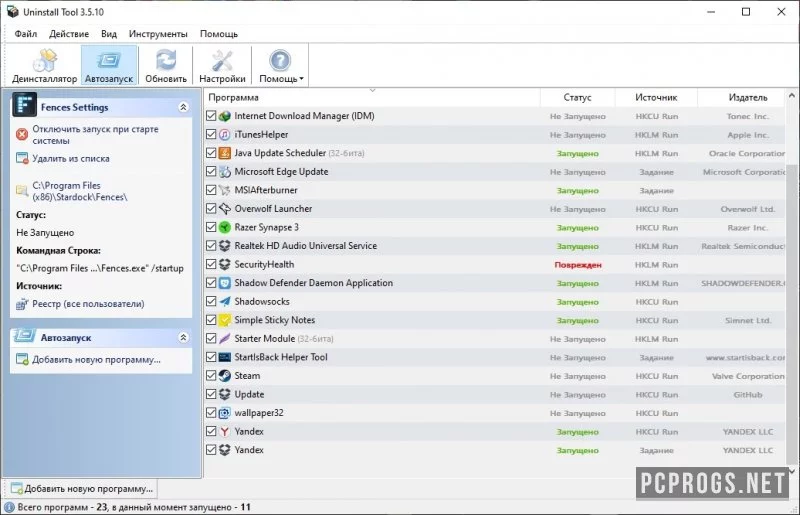Toggle the Razer Synapse 3 checkbox
The image size is (800, 515).
[211, 227]
